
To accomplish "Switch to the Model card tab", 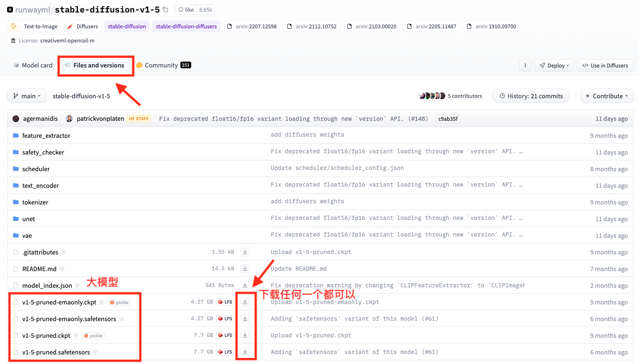I will [x=33, y=65].
